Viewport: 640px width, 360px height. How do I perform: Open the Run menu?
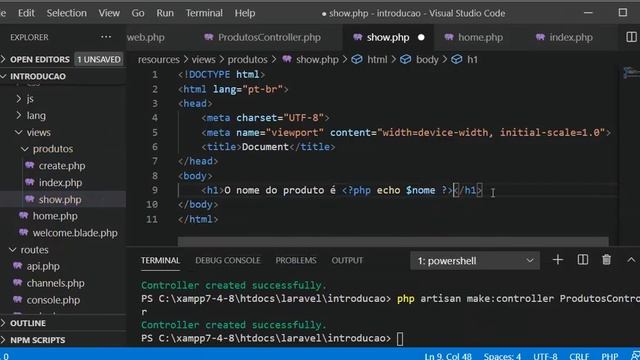[165, 13]
